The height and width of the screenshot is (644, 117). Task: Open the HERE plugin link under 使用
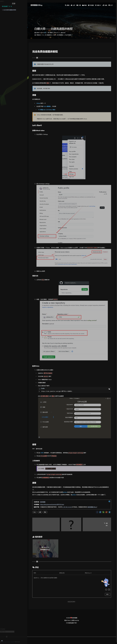42,453
